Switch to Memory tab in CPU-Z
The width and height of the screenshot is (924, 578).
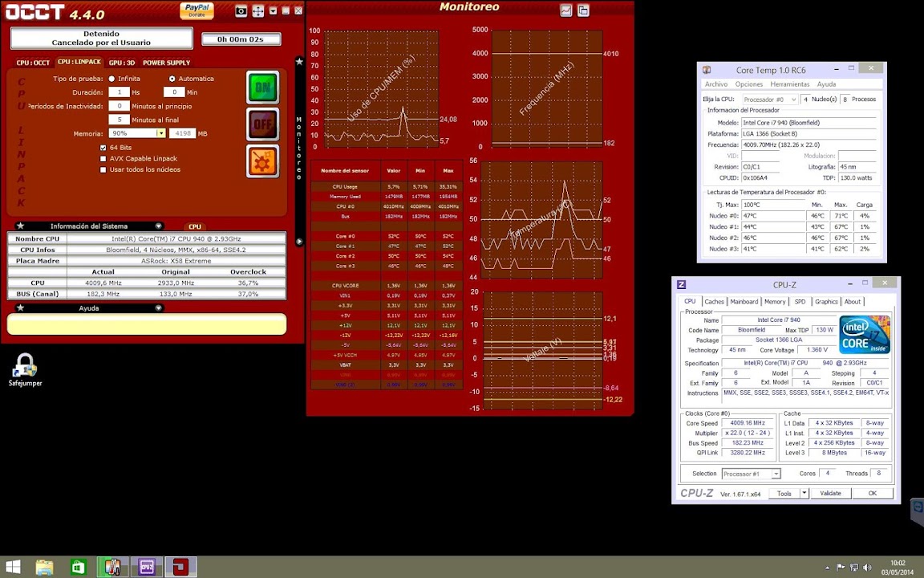coord(775,301)
